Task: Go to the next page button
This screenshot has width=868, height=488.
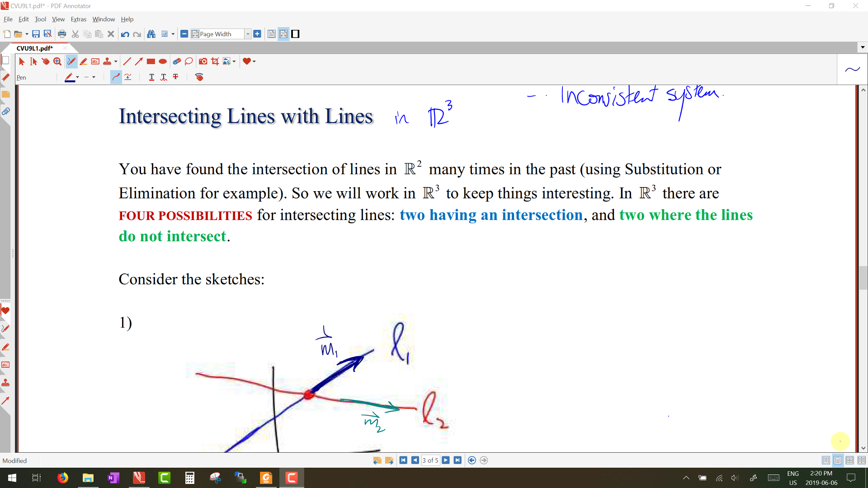Action: click(446, 460)
